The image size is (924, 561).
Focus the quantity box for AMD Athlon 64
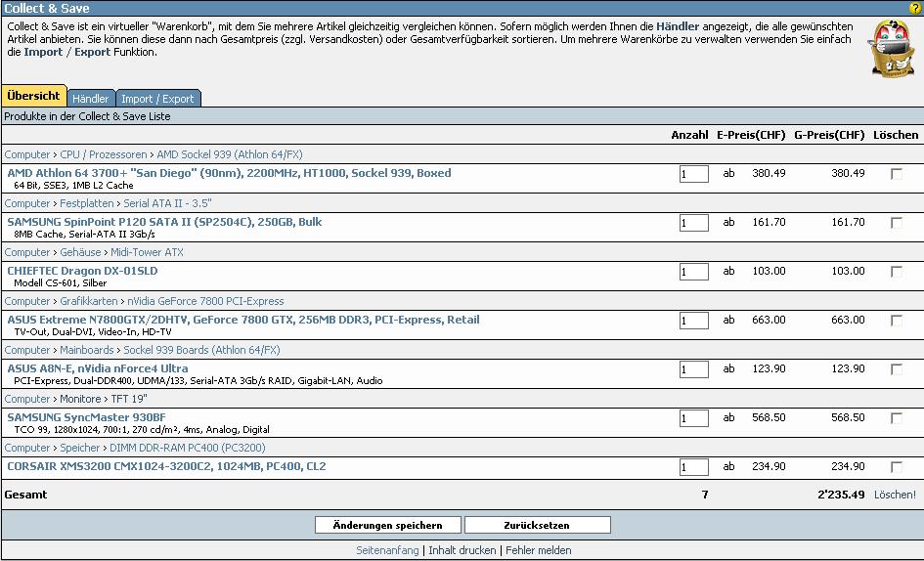pos(693,174)
